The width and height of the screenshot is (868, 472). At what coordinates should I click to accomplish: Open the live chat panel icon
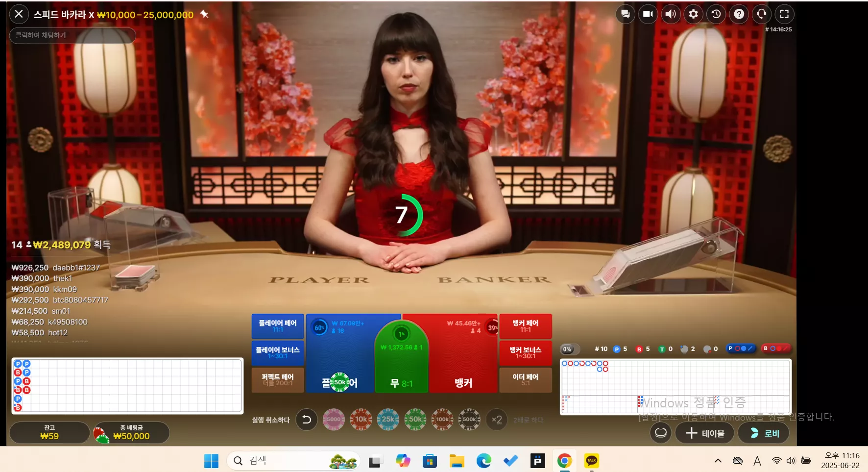[x=625, y=14]
